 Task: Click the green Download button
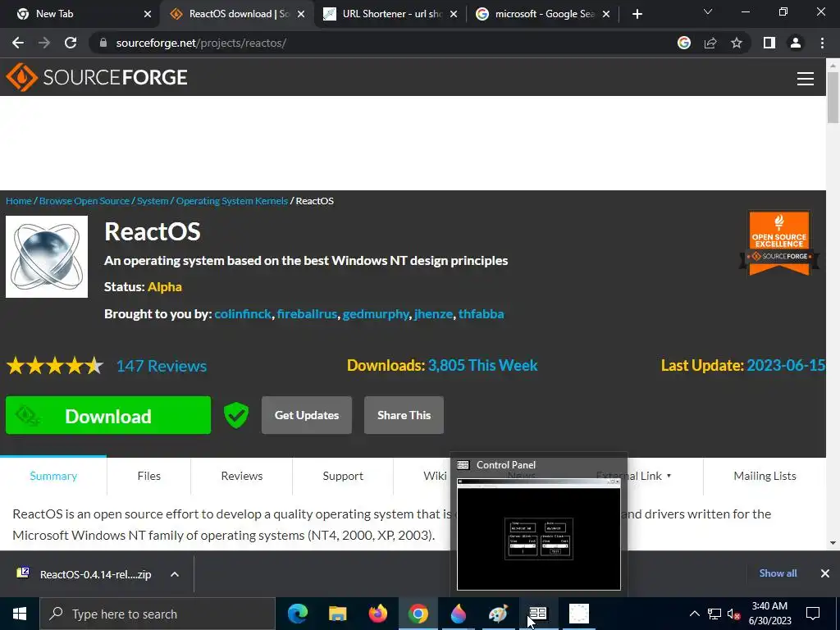tap(108, 415)
